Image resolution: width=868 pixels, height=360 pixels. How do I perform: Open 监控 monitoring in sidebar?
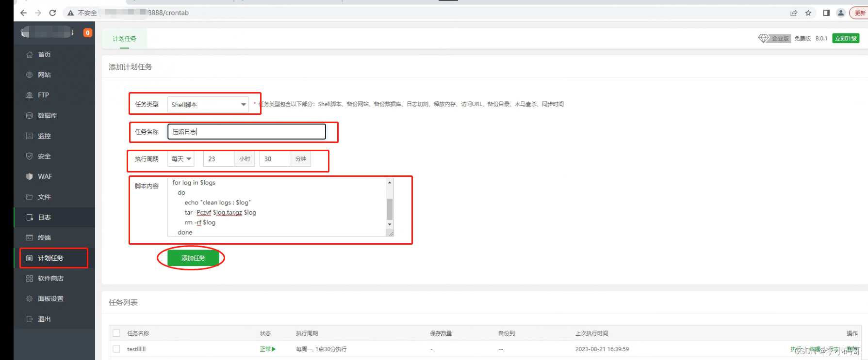pyautogui.click(x=54, y=136)
